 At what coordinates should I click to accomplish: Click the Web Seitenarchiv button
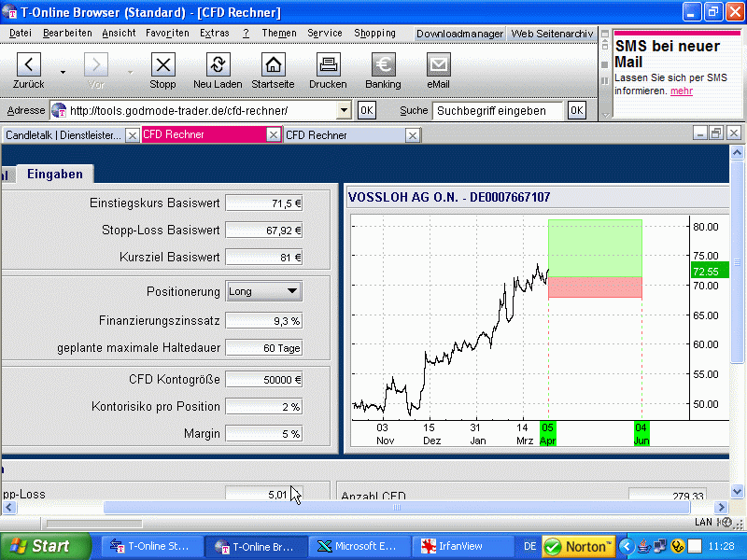(552, 34)
